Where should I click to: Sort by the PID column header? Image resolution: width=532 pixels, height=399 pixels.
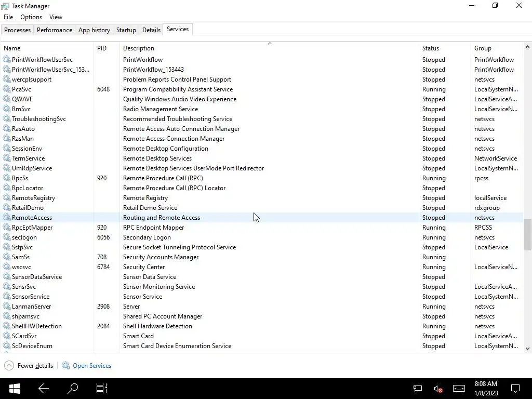coord(107,48)
